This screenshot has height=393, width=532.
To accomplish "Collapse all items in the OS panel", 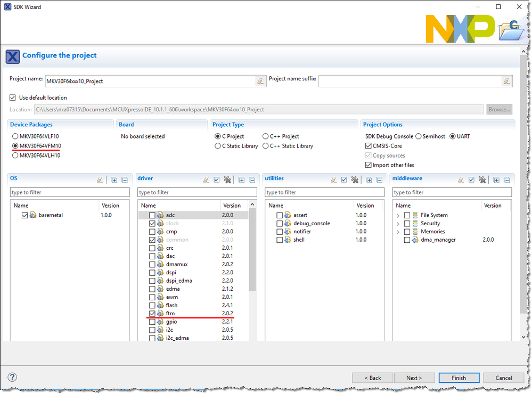I will click(125, 180).
